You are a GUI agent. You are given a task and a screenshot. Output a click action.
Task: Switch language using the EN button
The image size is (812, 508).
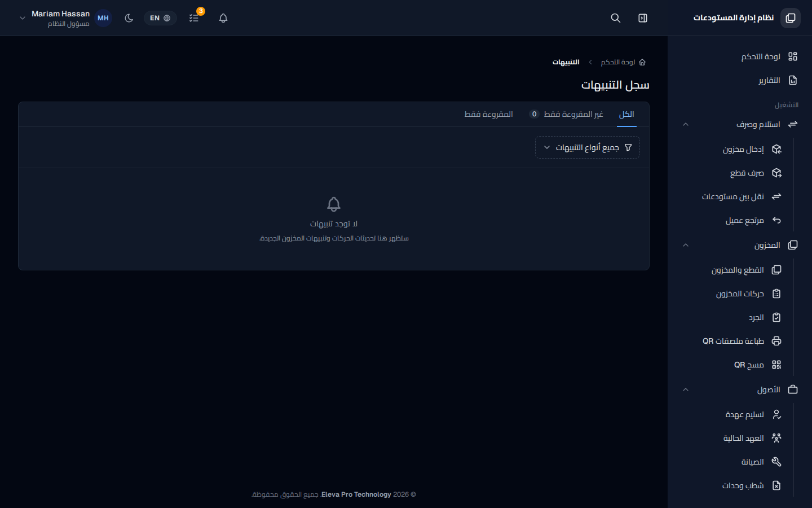(160, 18)
